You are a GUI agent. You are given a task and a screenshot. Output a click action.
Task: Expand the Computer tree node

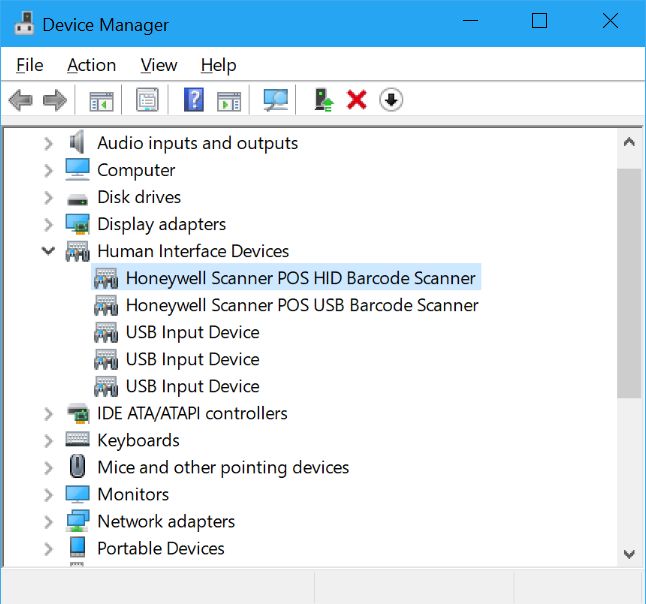[x=48, y=170]
